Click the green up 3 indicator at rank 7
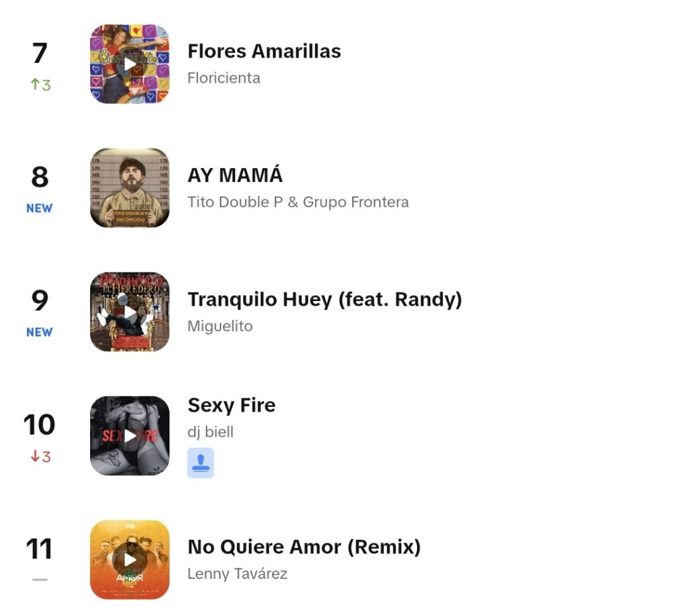The image size is (678, 616). [x=40, y=85]
